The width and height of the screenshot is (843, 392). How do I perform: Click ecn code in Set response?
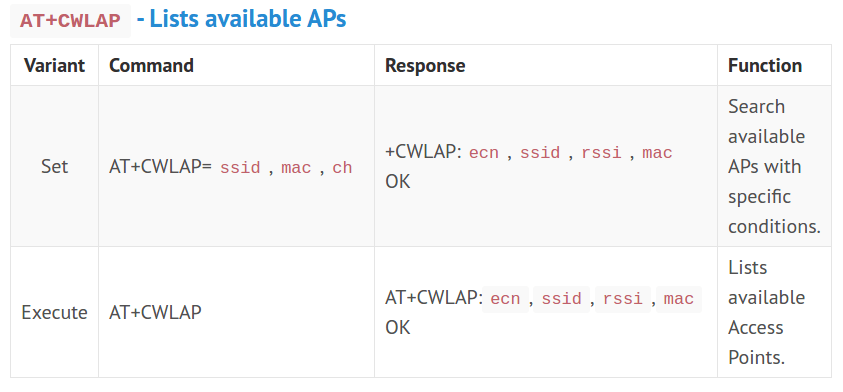pyautogui.click(x=484, y=153)
